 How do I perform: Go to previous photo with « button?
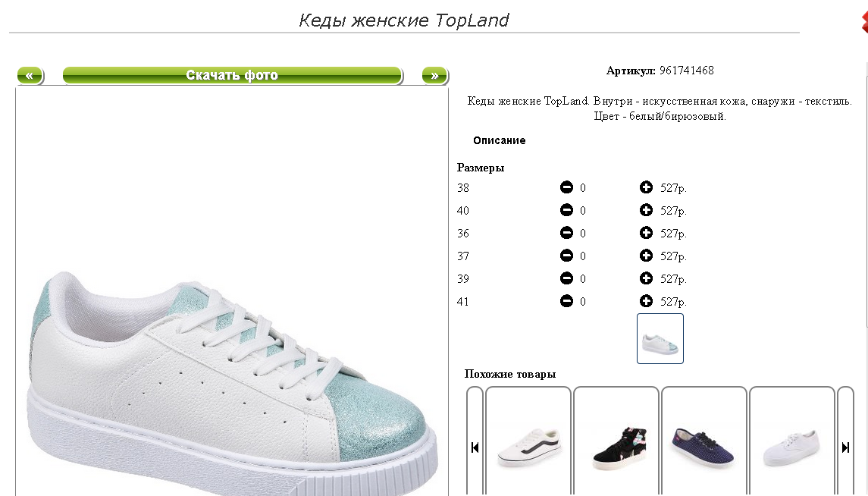pyautogui.click(x=30, y=75)
